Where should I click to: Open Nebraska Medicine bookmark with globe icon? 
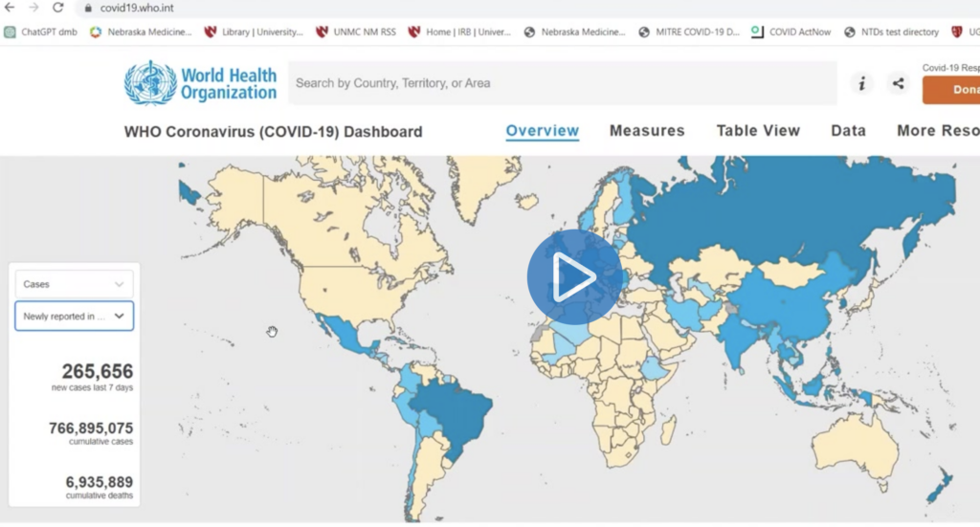(x=574, y=32)
